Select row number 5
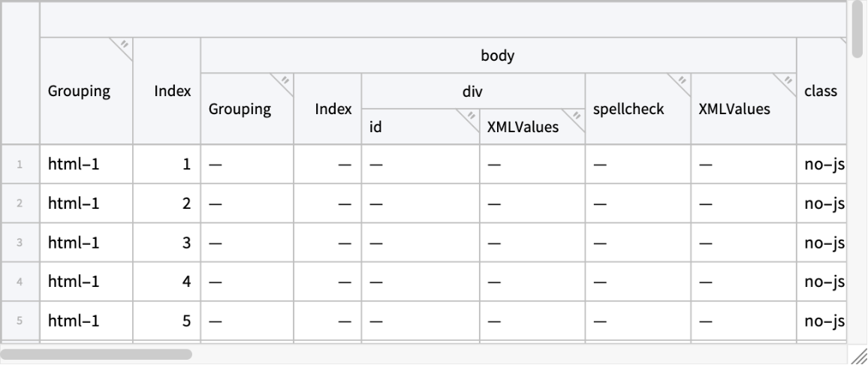The width and height of the screenshot is (868, 365). coord(21,321)
